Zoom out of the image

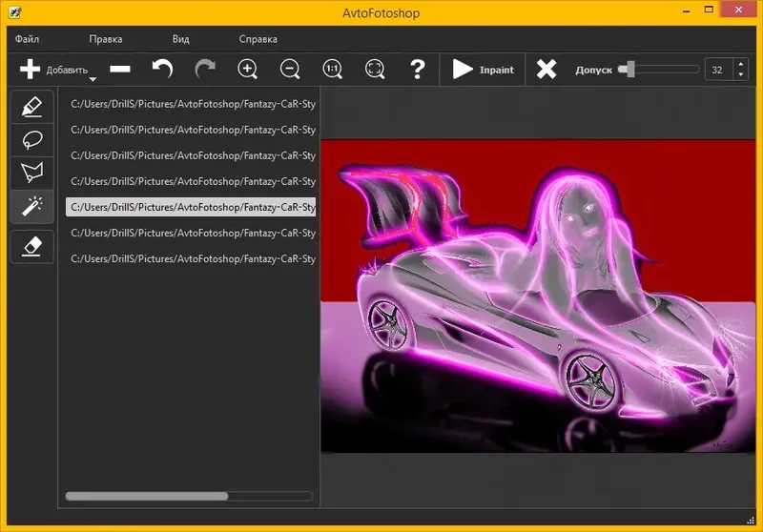(x=291, y=69)
